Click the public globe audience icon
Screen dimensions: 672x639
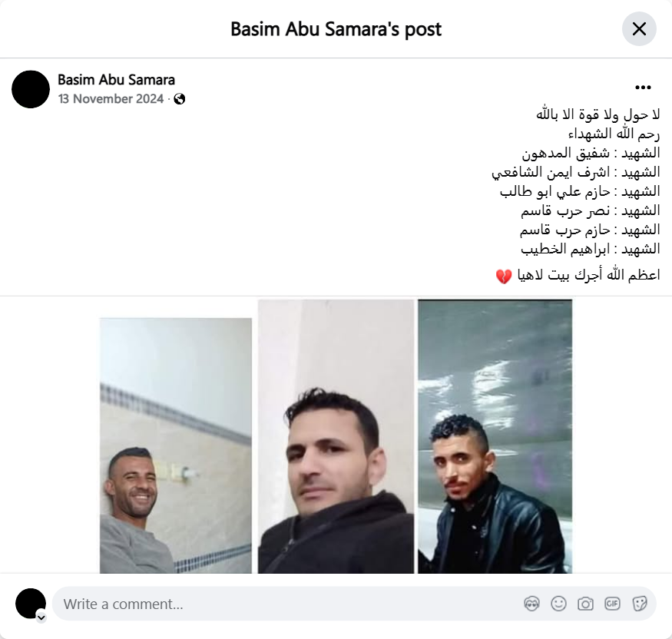click(x=180, y=99)
